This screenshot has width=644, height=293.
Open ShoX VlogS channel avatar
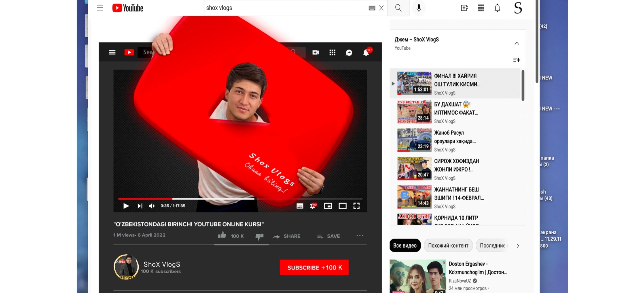pyautogui.click(x=126, y=267)
